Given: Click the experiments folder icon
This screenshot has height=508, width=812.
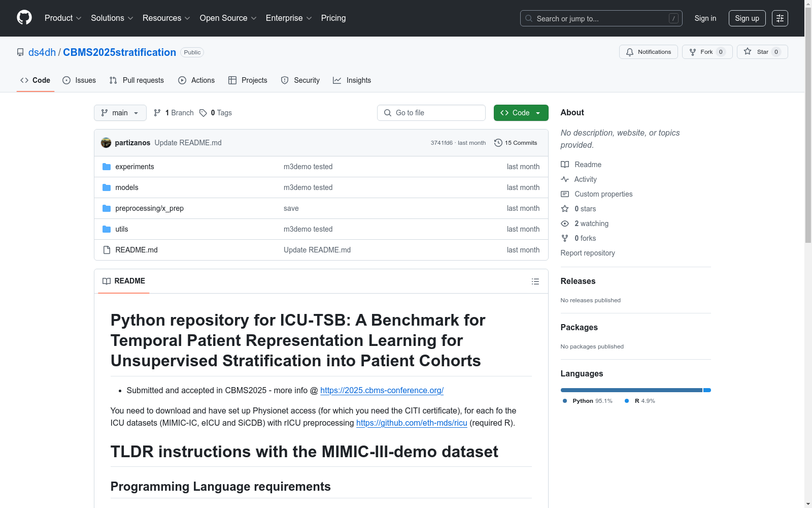Looking at the screenshot, I should [x=107, y=167].
